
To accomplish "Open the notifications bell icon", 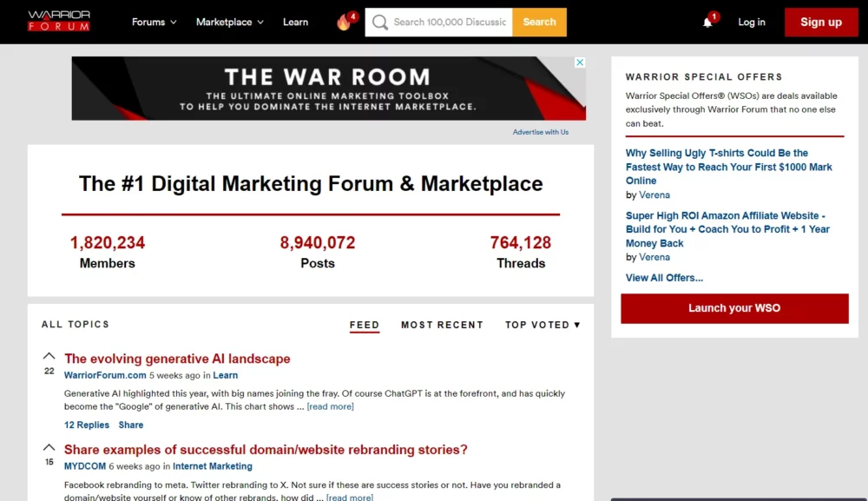I will [x=707, y=23].
